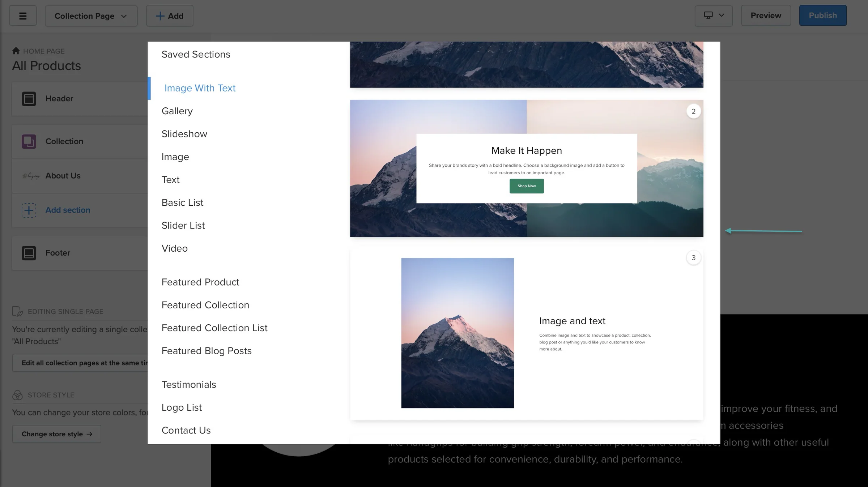Image resolution: width=868 pixels, height=487 pixels.
Task: Click the About Us logo thumbnail
Action: 31,176
